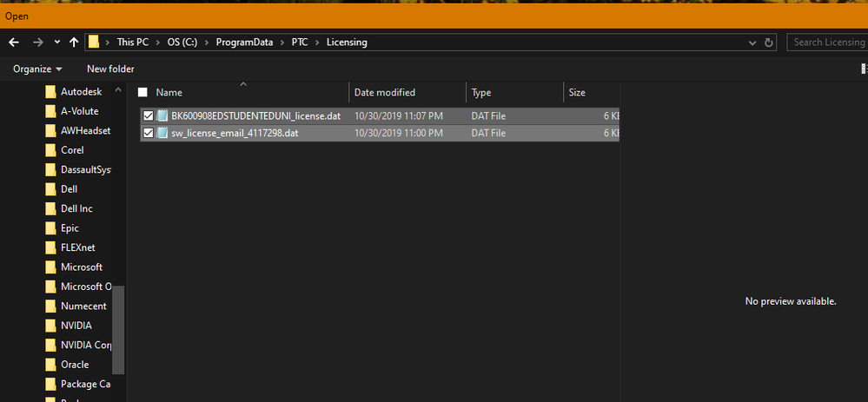Click Oracle folder icon in sidebar
Viewport: 868px width, 402px height.
[x=51, y=365]
